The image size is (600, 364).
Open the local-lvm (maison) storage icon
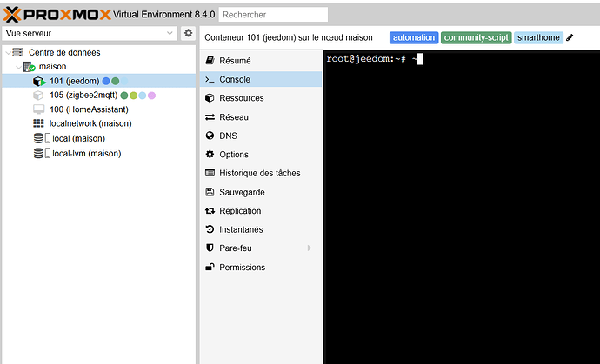click(x=42, y=153)
